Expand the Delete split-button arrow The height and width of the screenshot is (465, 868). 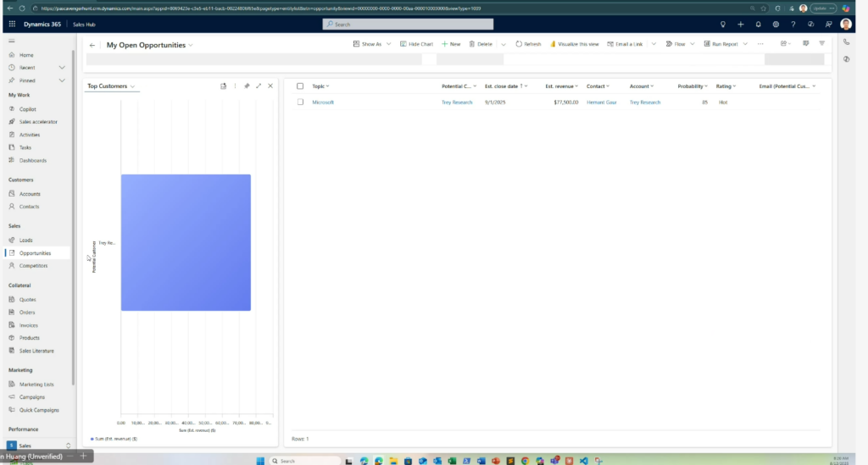pos(504,44)
